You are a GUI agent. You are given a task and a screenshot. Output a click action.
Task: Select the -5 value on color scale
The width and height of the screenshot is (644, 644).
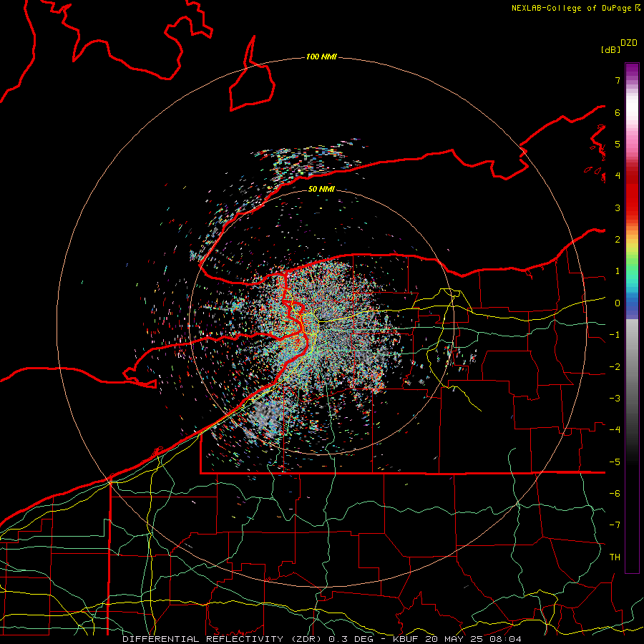coord(615,462)
